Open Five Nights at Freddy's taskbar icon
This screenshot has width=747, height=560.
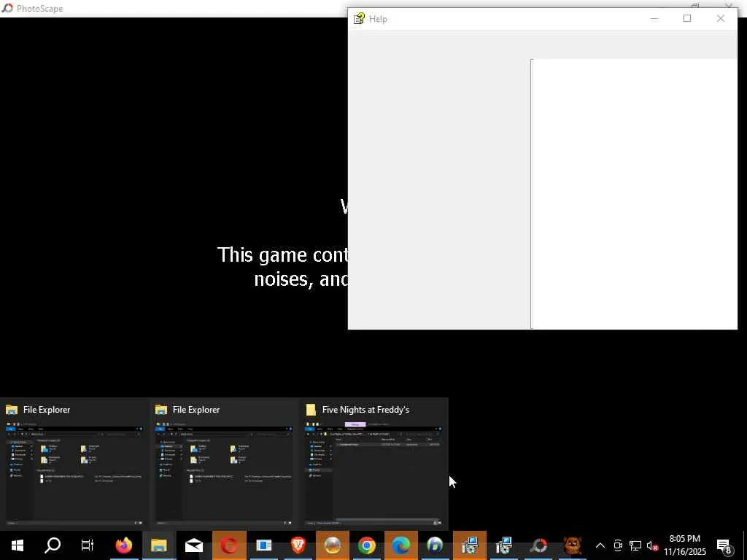pos(573,545)
